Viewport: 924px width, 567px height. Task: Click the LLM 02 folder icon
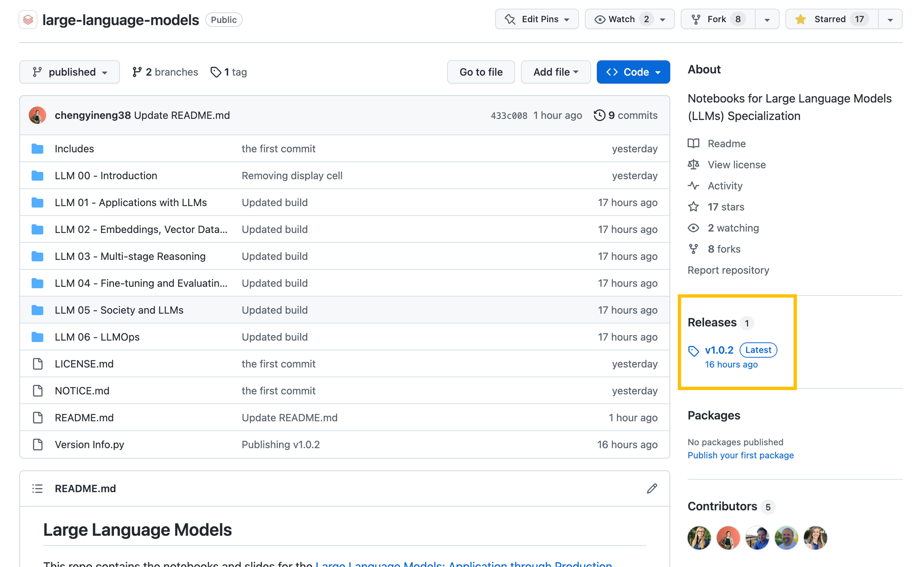pos(37,229)
